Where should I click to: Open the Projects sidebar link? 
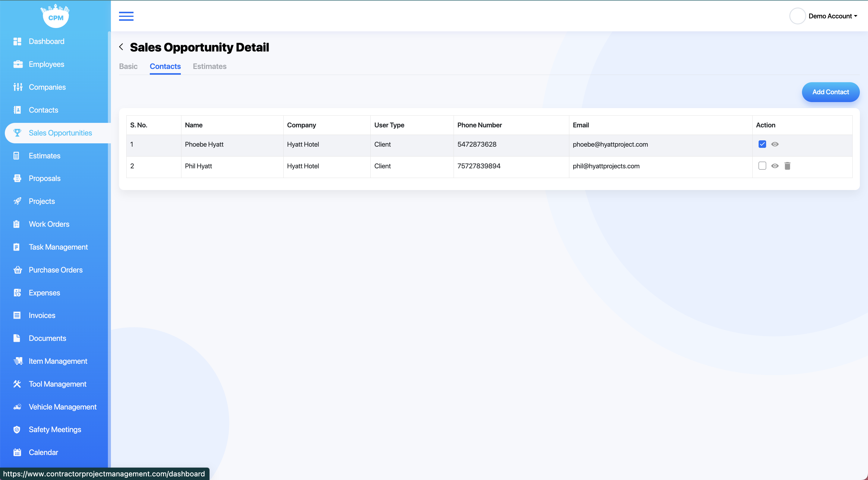coord(42,201)
